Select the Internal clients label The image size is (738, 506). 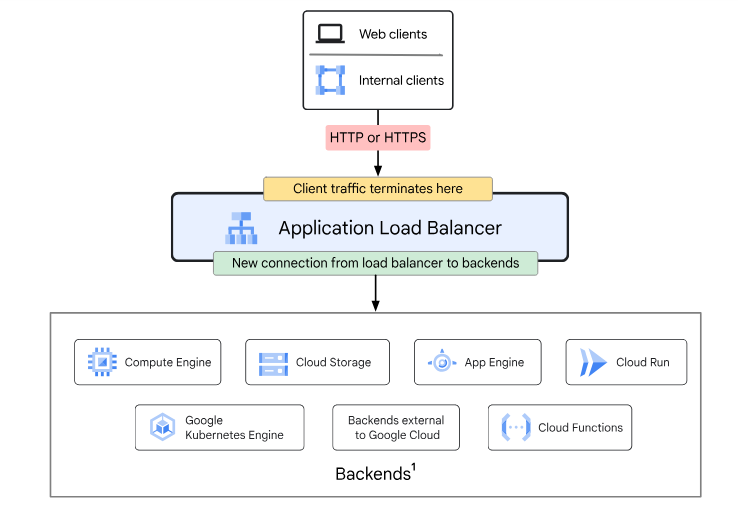coord(401,80)
